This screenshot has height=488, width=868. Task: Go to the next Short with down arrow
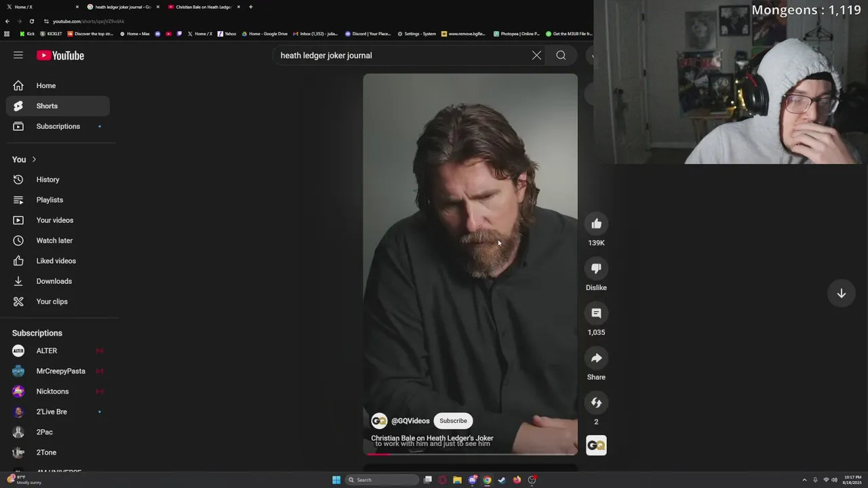tap(841, 293)
